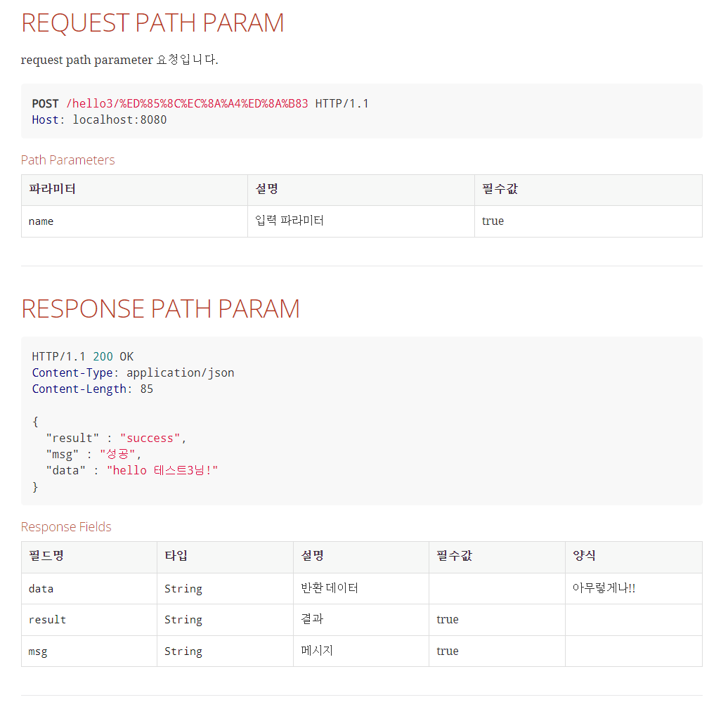Click the encoded /hello3/ URL path

(x=187, y=103)
